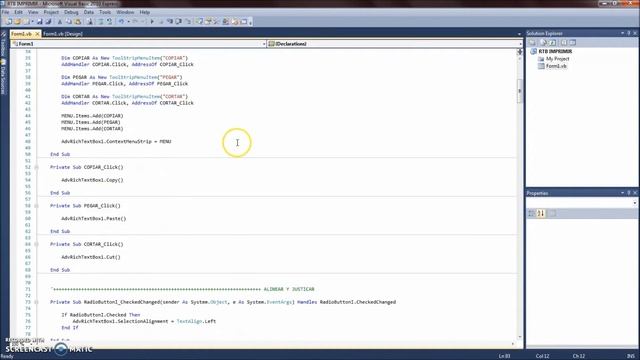Viewport: 640px width, 360px height.
Task: Click the Copy toolbar icon
Action: point(69,21)
